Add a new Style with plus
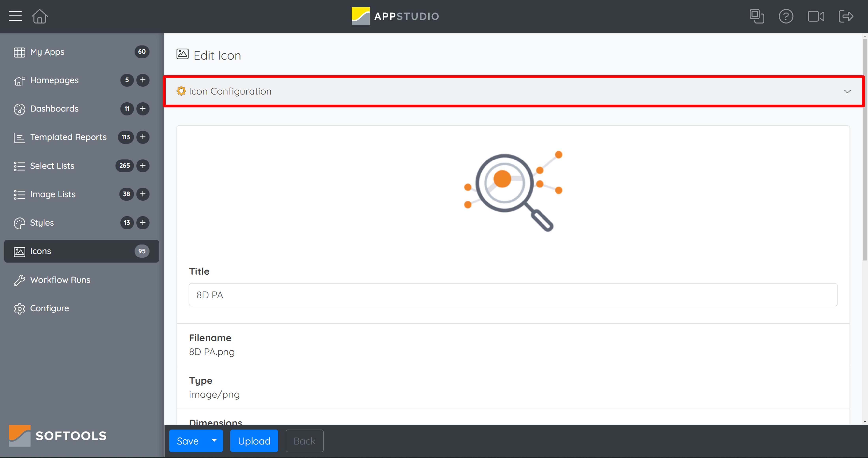This screenshot has height=458, width=868. pyautogui.click(x=143, y=223)
